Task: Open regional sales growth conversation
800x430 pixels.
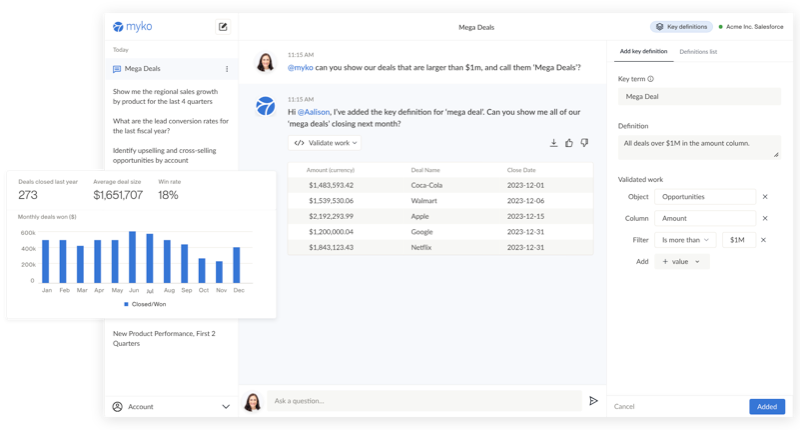Action: coord(165,96)
